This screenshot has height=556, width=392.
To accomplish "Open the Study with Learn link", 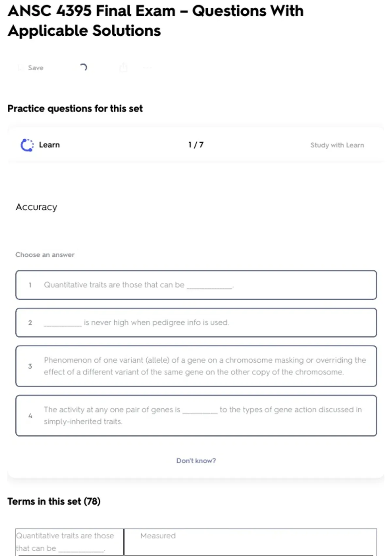I will [337, 145].
